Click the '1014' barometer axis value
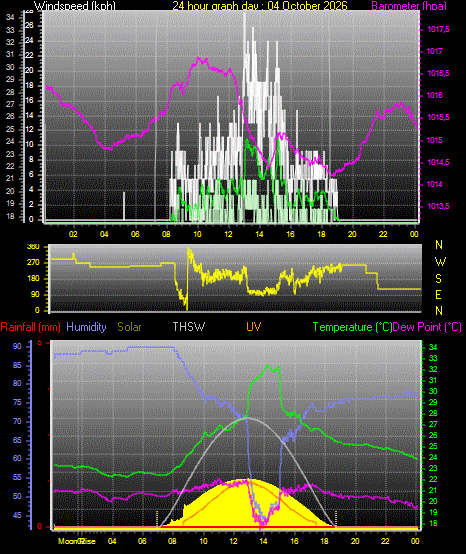Viewport: 466px width, 554px height. (x=435, y=184)
